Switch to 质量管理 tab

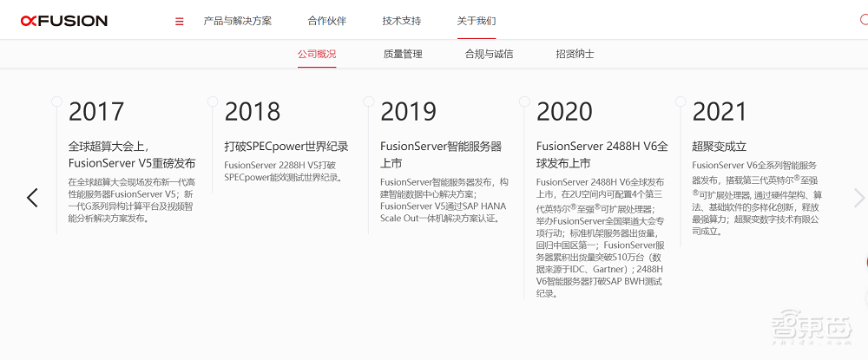403,54
